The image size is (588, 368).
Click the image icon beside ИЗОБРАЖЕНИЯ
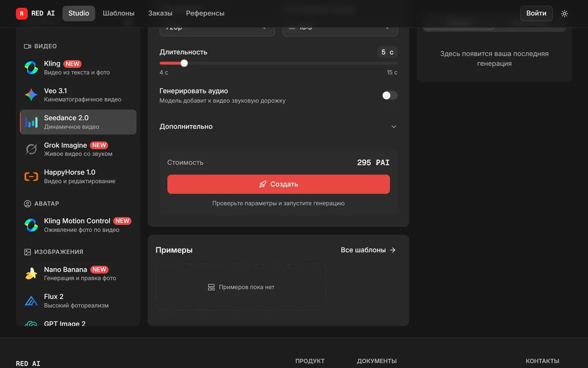click(x=27, y=252)
